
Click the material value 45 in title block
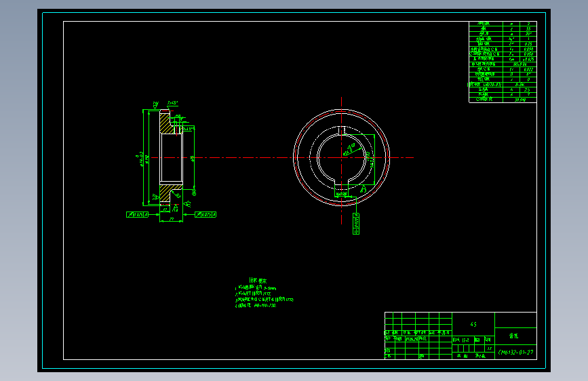click(473, 324)
